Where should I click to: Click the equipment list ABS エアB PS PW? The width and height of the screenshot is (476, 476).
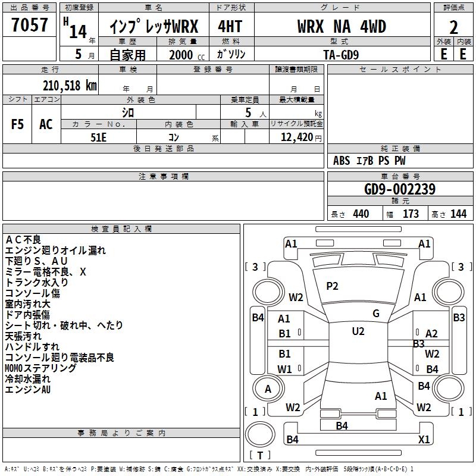click(369, 161)
